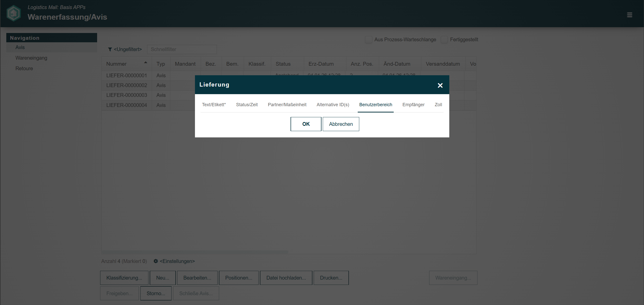
Task: Click the Storno... button
Action: (x=156, y=293)
